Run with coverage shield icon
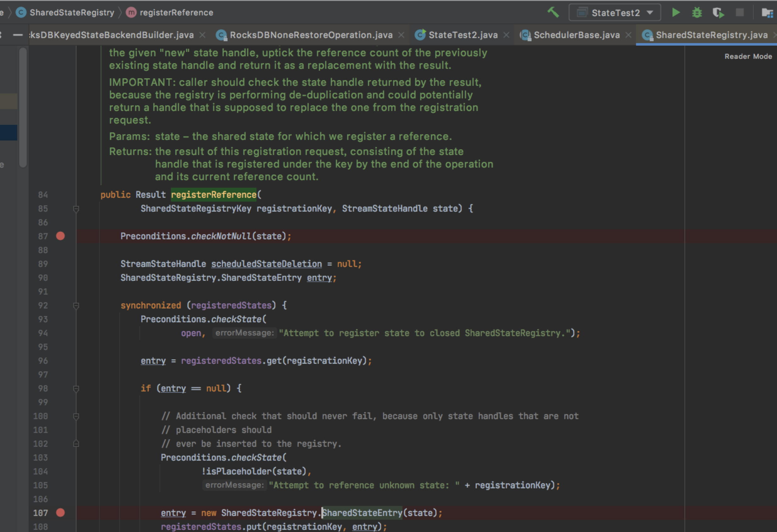 (x=718, y=13)
